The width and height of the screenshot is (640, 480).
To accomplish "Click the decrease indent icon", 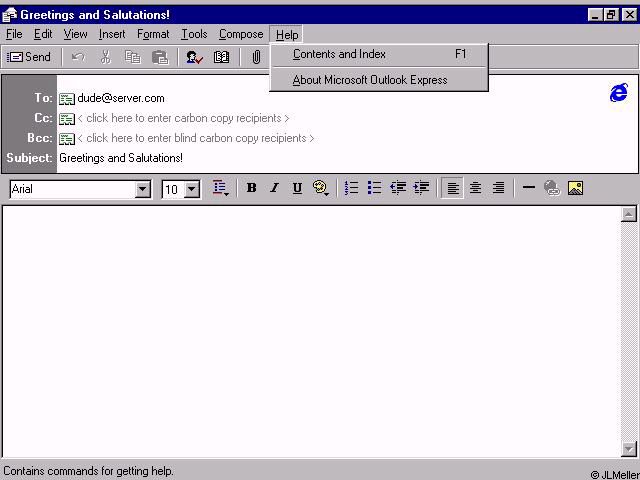I will click(398, 188).
